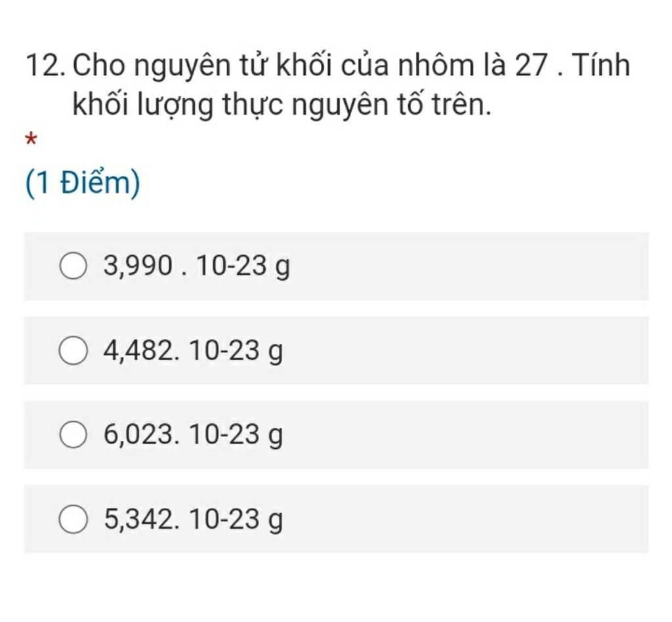The image size is (672, 622).
Task: Click the question line "Cho nguyên tử khối của nhôm"
Action: tap(274, 66)
